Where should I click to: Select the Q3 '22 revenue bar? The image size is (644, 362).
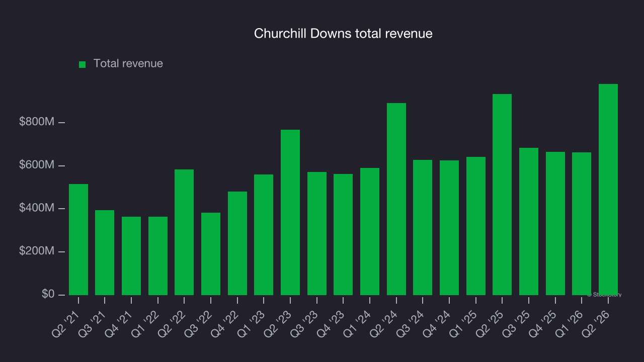click(211, 254)
